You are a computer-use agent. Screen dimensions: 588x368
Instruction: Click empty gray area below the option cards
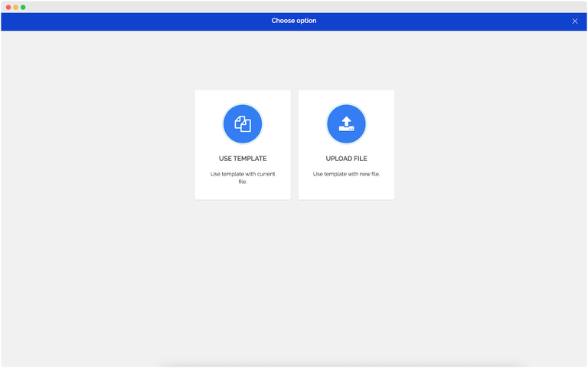(294, 276)
